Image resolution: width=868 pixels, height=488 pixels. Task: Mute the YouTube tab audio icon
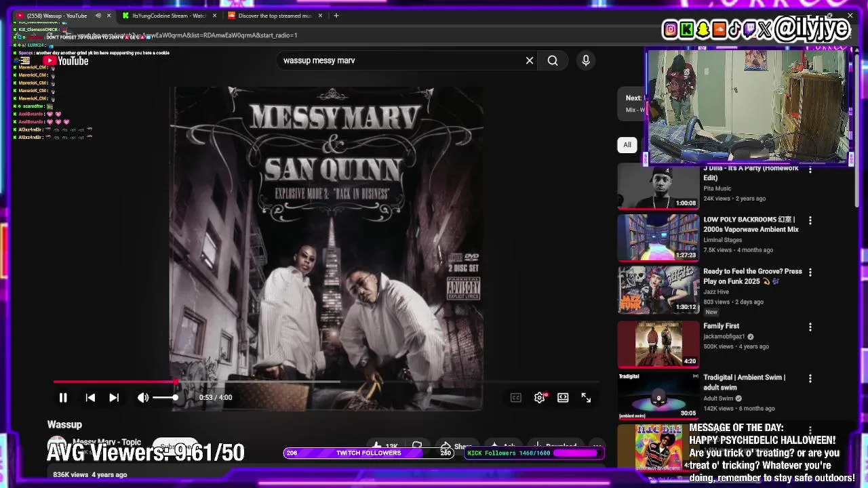(x=98, y=16)
